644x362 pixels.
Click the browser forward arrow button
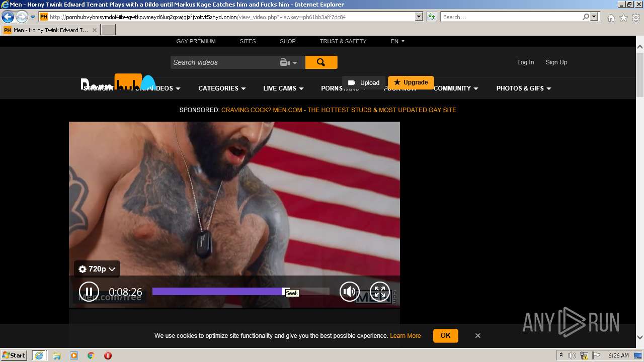click(x=22, y=17)
